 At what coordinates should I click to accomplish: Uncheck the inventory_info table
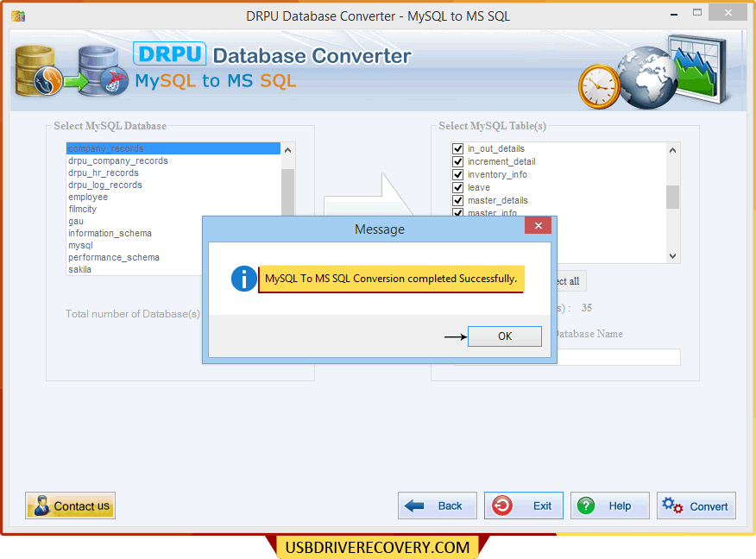point(457,174)
